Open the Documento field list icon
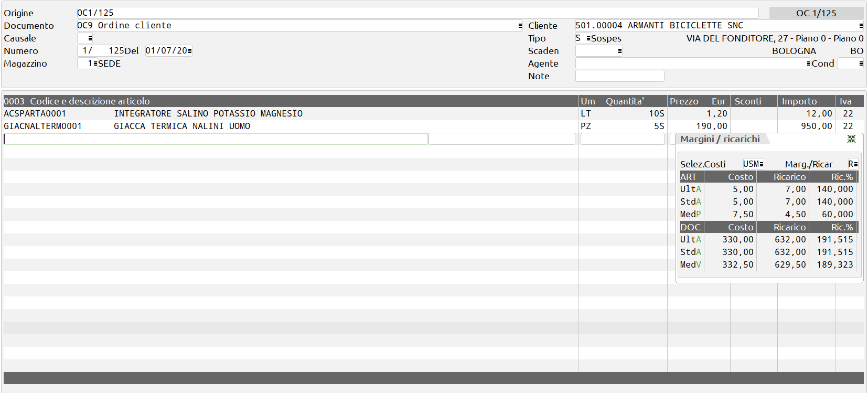The width and height of the screenshot is (868, 393). coord(520,26)
